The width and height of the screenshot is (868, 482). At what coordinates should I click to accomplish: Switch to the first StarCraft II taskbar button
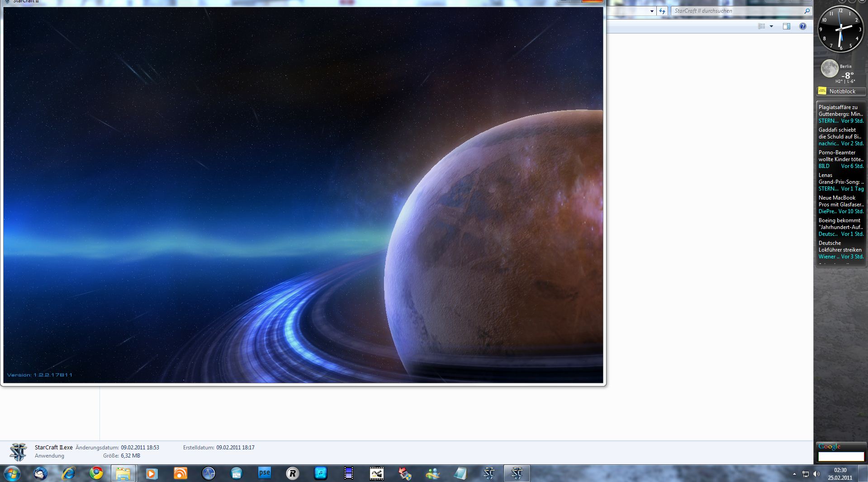click(x=489, y=473)
